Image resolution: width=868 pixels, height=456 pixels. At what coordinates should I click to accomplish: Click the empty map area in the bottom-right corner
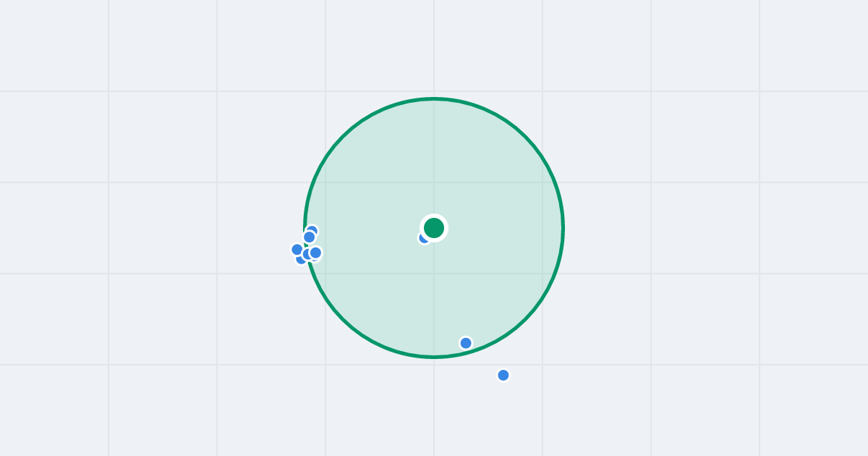tap(814, 413)
